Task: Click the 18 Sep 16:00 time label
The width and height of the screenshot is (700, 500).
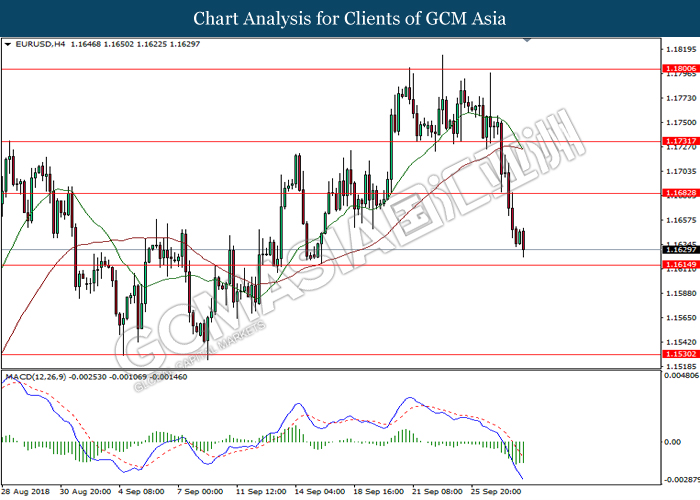Action: pos(379,492)
